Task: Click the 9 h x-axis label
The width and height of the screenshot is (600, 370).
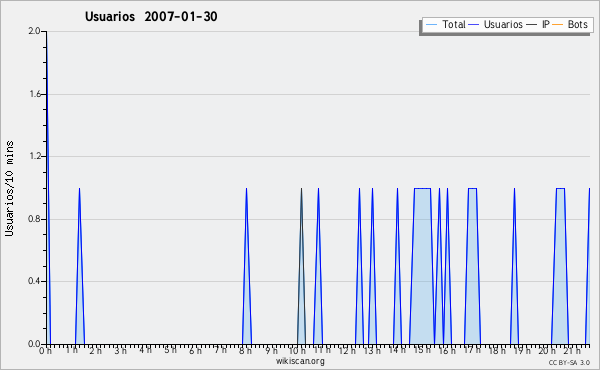Action: [272, 350]
